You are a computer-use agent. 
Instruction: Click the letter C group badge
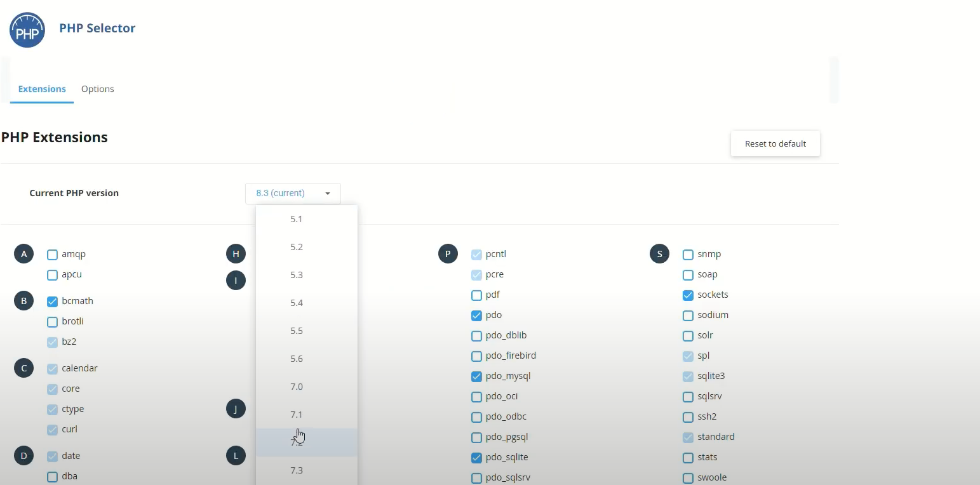[23, 368]
